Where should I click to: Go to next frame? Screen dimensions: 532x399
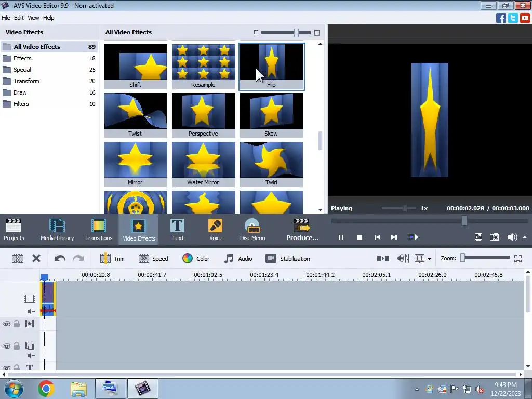[x=394, y=237]
